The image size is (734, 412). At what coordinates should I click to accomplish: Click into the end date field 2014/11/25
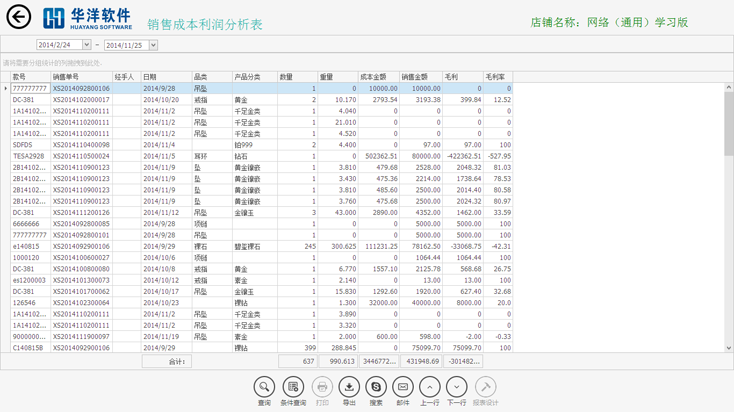click(127, 45)
